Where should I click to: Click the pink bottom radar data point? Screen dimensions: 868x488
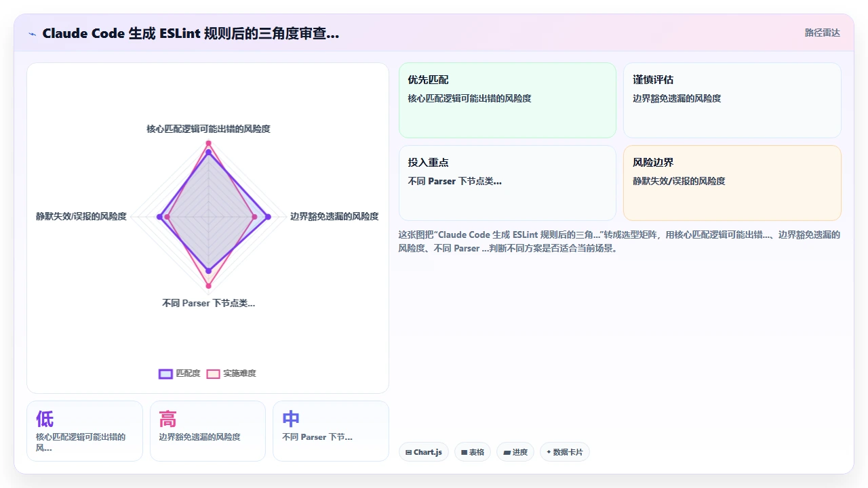(x=208, y=285)
